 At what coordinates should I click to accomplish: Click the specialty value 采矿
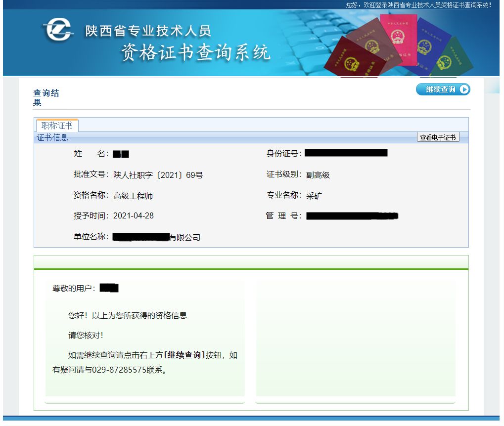click(314, 196)
